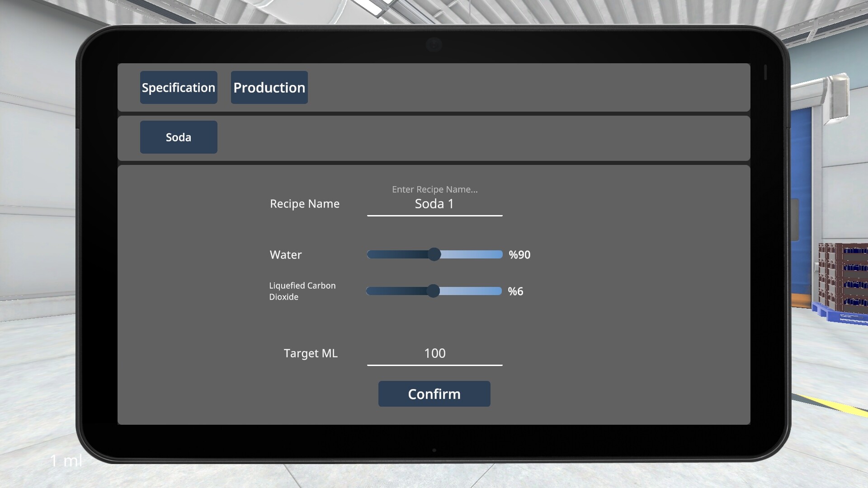868x488 pixels.
Task: Click the 1 ml indicator in the corner
Action: (x=66, y=460)
